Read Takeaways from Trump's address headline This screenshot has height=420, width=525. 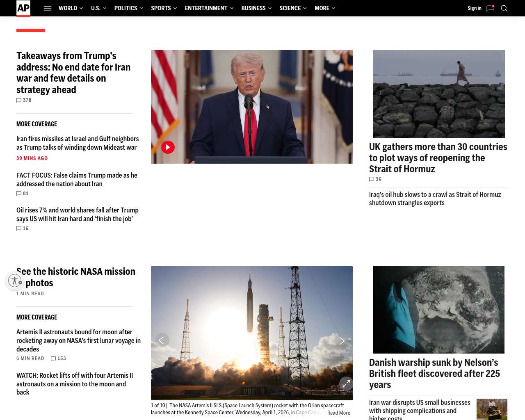[x=73, y=73]
